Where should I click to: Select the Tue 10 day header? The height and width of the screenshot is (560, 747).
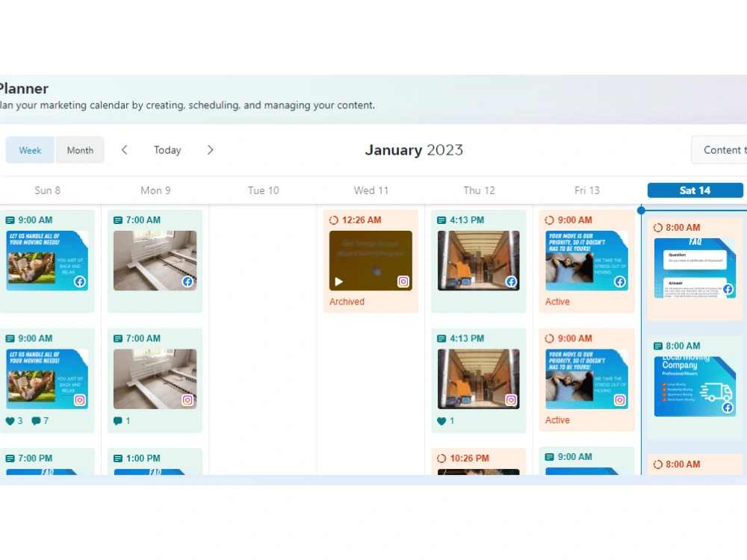[x=264, y=190]
